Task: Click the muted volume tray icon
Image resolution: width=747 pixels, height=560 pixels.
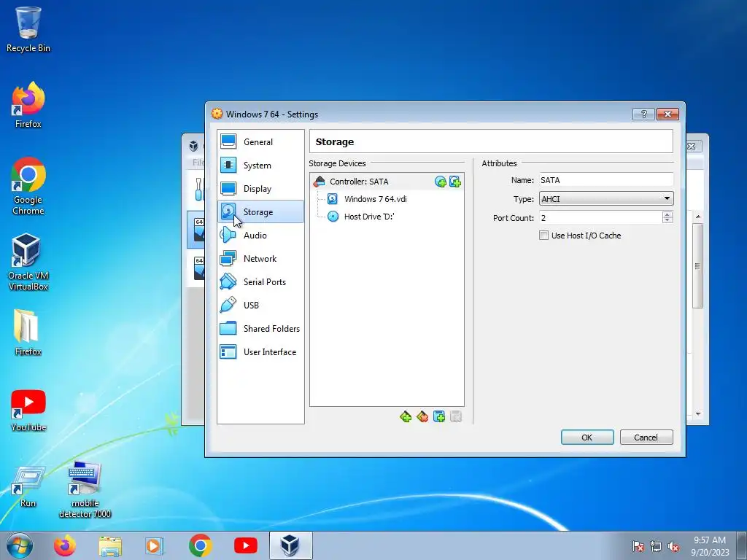Action: (x=673, y=547)
